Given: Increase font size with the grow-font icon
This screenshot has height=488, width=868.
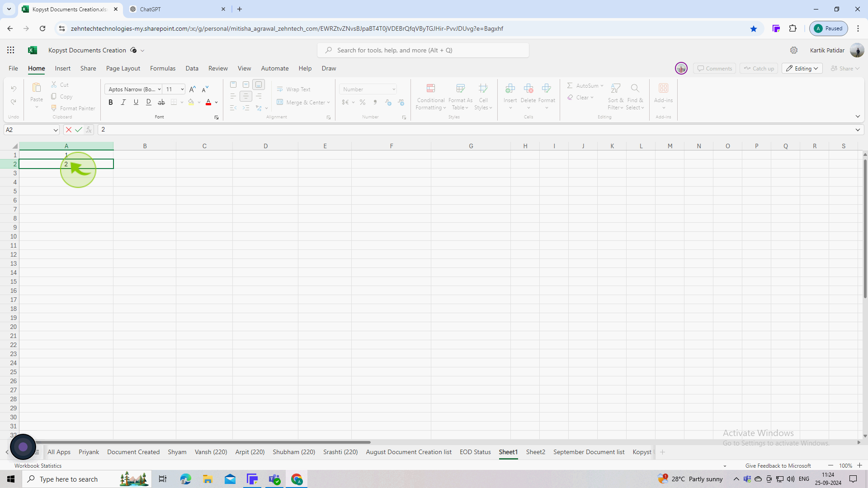Looking at the screenshot, I should coord(193,89).
